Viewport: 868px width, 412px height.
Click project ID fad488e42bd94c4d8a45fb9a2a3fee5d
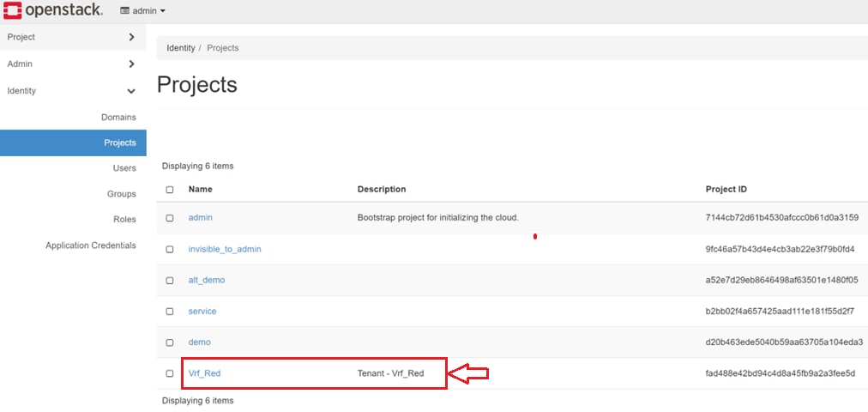tap(781, 373)
